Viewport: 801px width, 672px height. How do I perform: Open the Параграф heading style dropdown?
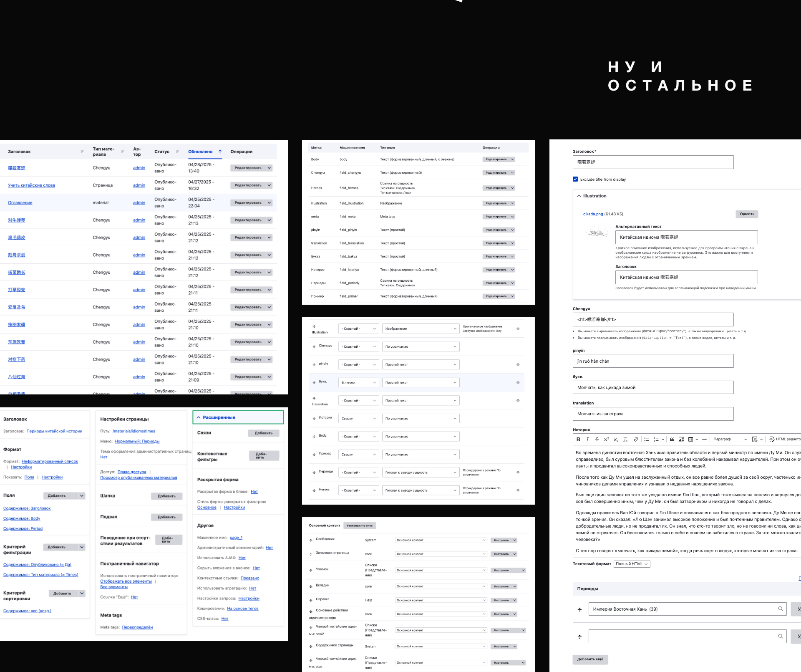click(730, 439)
